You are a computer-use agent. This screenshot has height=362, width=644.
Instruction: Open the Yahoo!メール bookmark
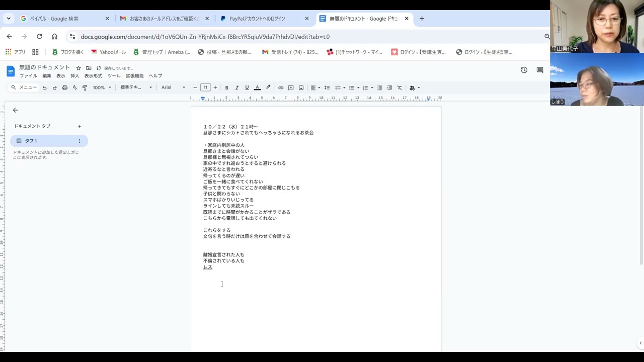tap(108, 52)
